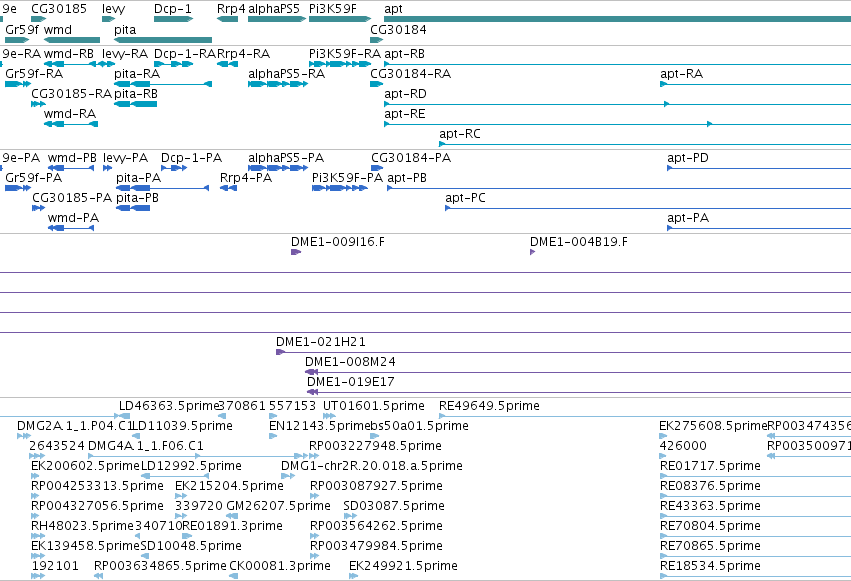Select the Rrp4-RA transcript

(x=243, y=54)
